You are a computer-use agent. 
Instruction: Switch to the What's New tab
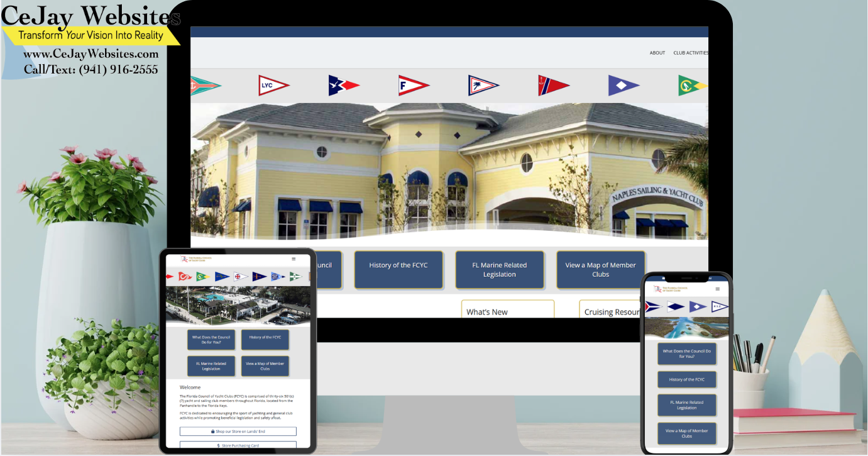tap(508, 311)
